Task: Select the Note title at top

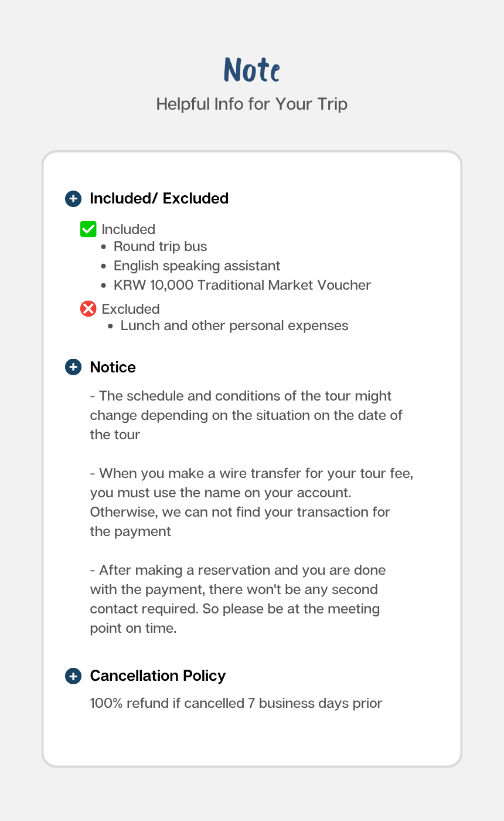Action: click(252, 70)
